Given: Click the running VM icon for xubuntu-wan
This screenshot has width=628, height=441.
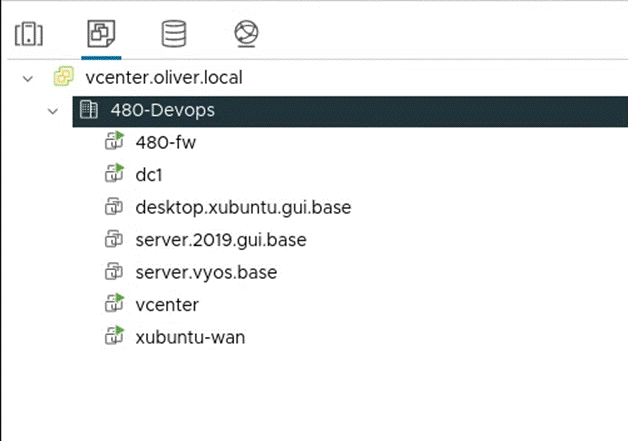Looking at the screenshot, I should (x=115, y=336).
